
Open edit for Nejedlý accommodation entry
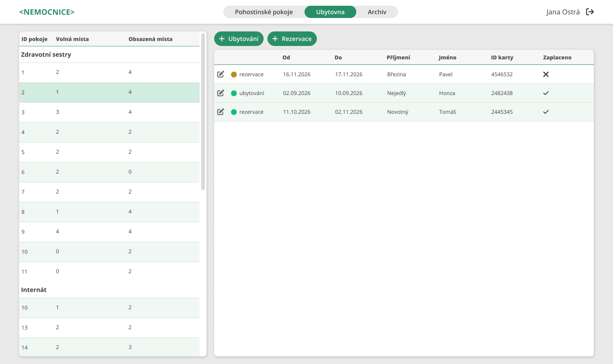click(x=221, y=93)
